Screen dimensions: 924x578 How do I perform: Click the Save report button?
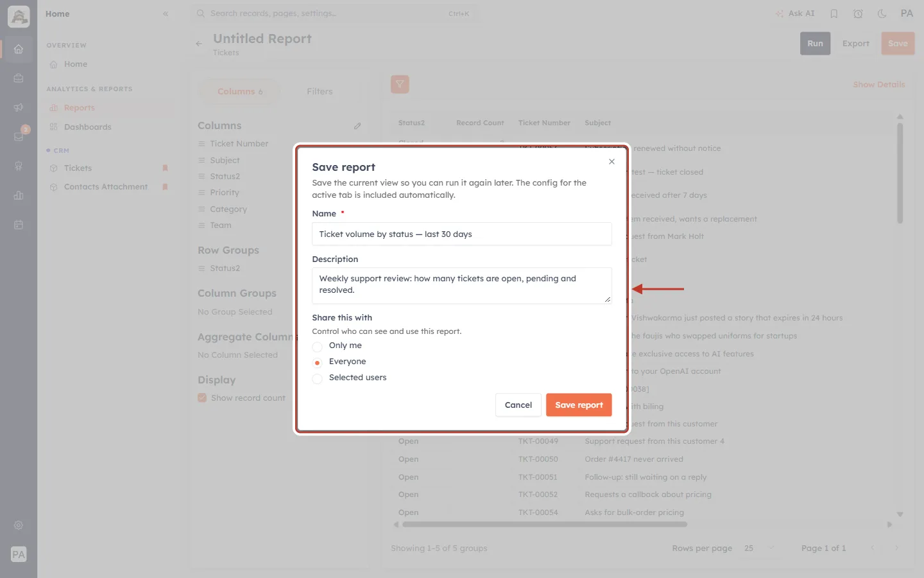tap(579, 405)
